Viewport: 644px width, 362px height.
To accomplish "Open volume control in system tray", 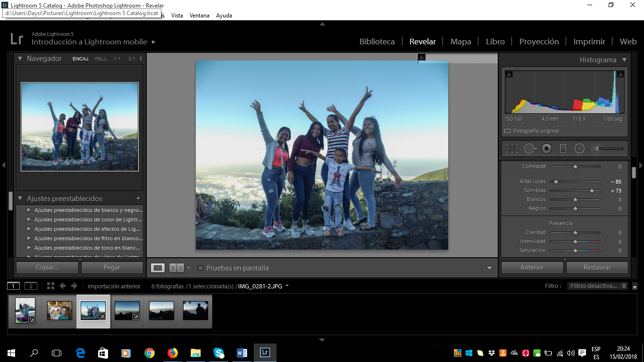I will coord(571,353).
